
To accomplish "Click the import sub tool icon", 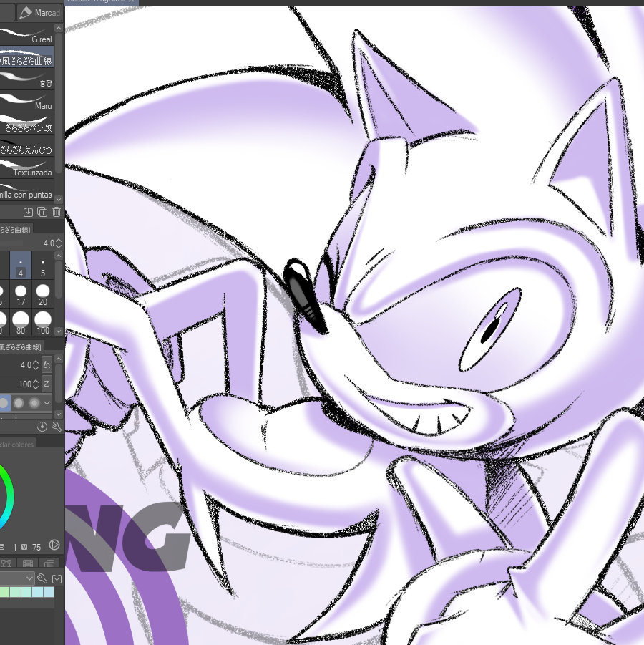I will pyautogui.click(x=29, y=212).
